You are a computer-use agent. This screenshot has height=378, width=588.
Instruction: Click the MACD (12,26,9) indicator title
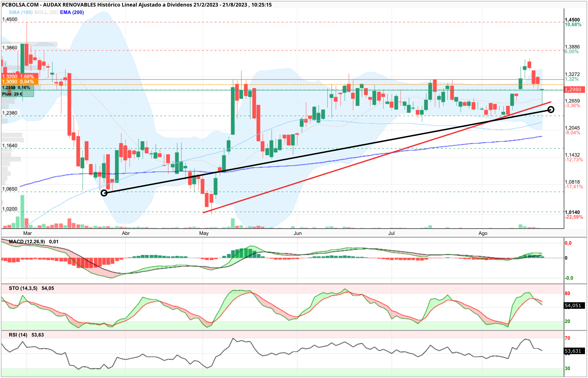click(x=27, y=242)
